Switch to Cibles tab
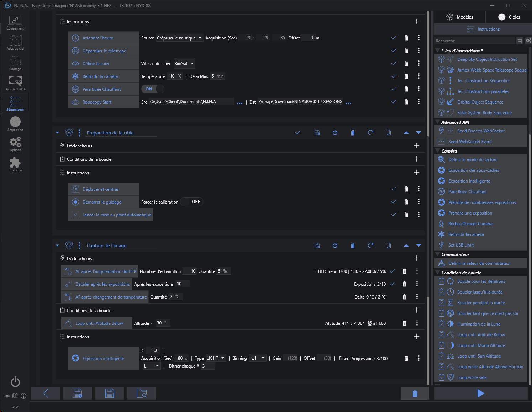The image size is (532, 412). [x=509, y=17]
